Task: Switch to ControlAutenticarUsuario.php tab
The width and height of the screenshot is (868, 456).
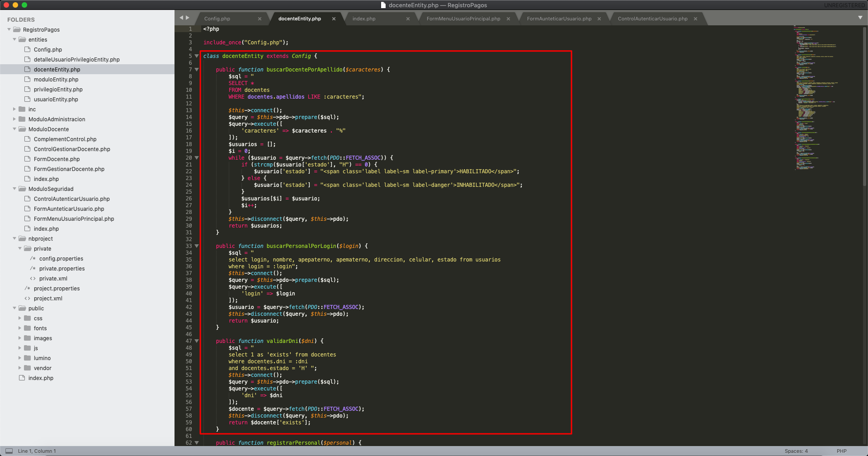Action: coord(652,19)
